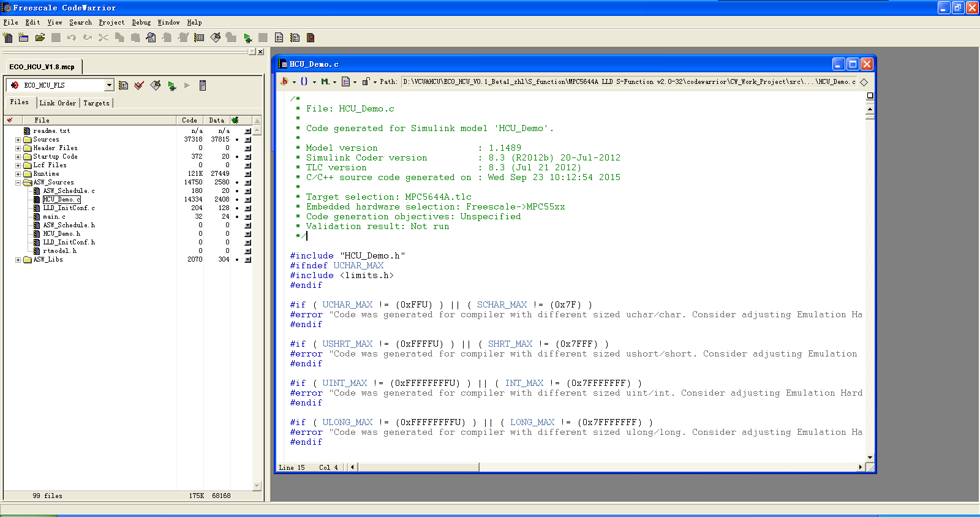Toggle the debug dot for main.c row
This screenshot has width=980, height=517.
pyautogui.click(x=236, y=217)
